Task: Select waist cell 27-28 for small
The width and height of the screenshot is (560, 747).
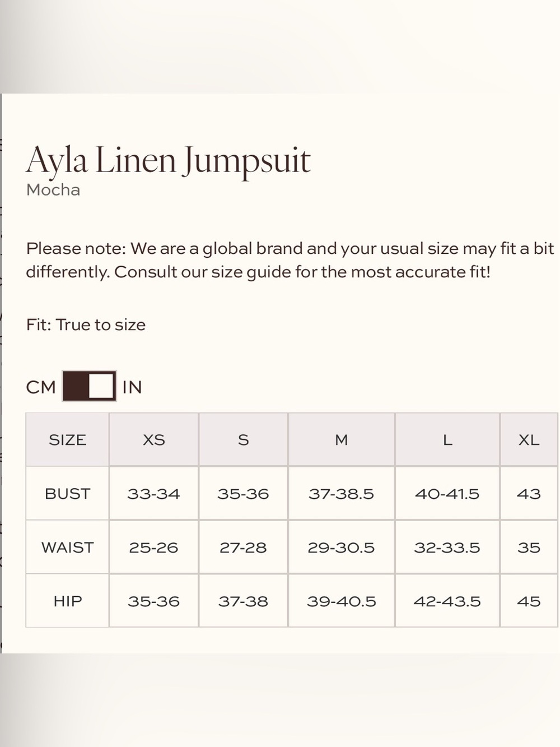Action: [x=244, y=548]
